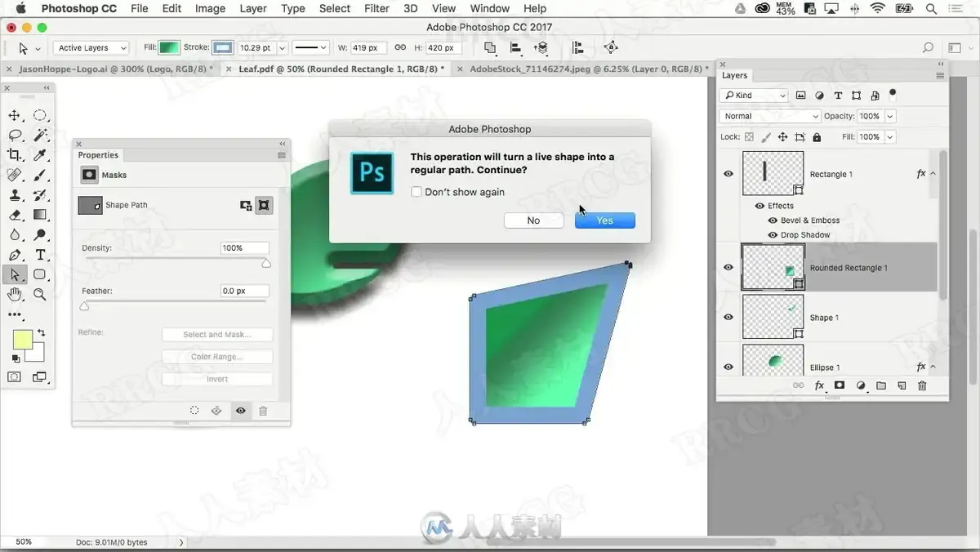The width and height of the screenshot is (980, 552).
Task: Select the Gradient tool
Action: click(39, 215)
